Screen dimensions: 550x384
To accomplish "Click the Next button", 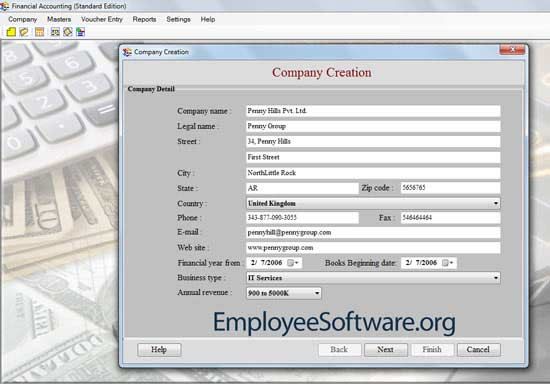I will coord(385,350).
